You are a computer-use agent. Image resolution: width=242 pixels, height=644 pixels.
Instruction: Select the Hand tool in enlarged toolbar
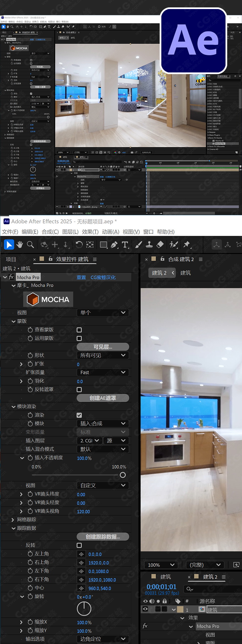coord(20,245)
